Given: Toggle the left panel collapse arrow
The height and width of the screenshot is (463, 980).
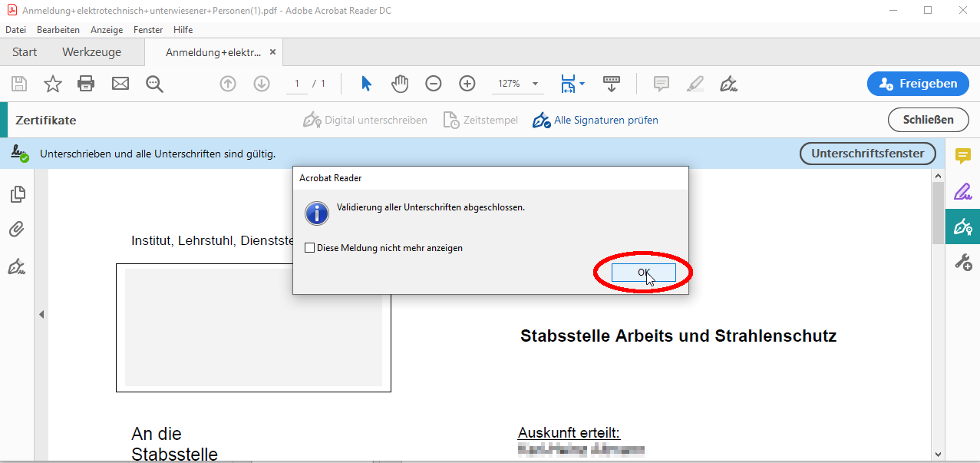Looking at the screenshot, I should click(x=42, y=314).
